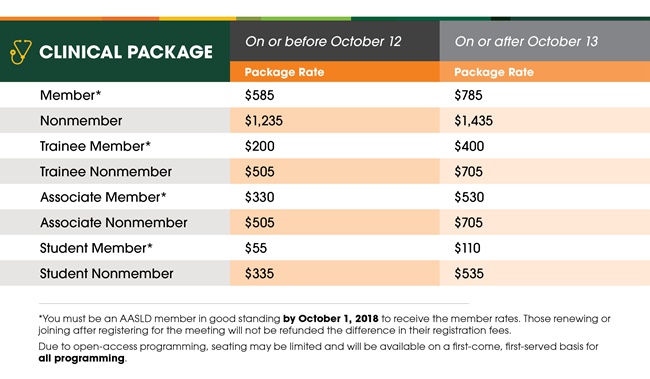Click the $110 Student Member late rate

click(467, 248)
